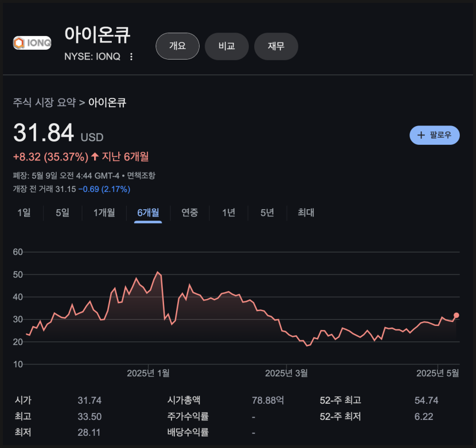Choose the 6개월 chart range

point(148,213)
